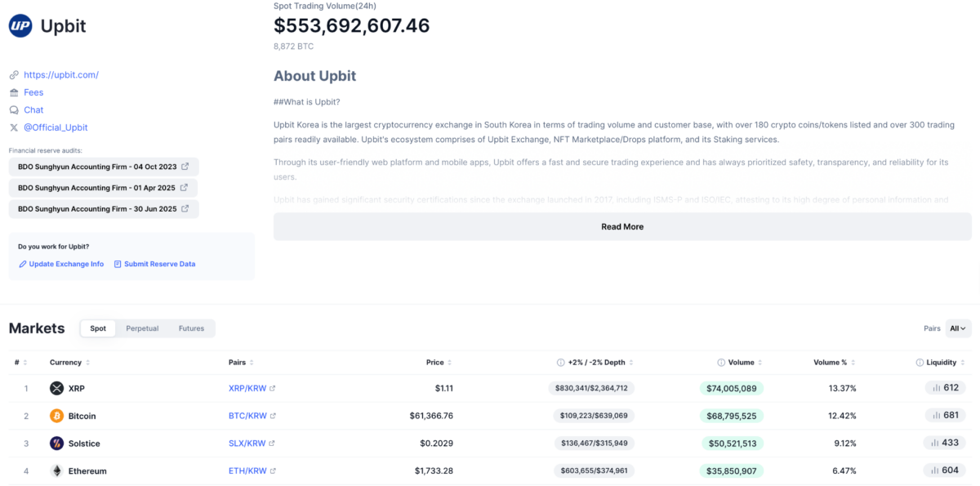Click the speech bubble icon beside Chat
This screenshot has width=980, height=486.
coord(14,110)
